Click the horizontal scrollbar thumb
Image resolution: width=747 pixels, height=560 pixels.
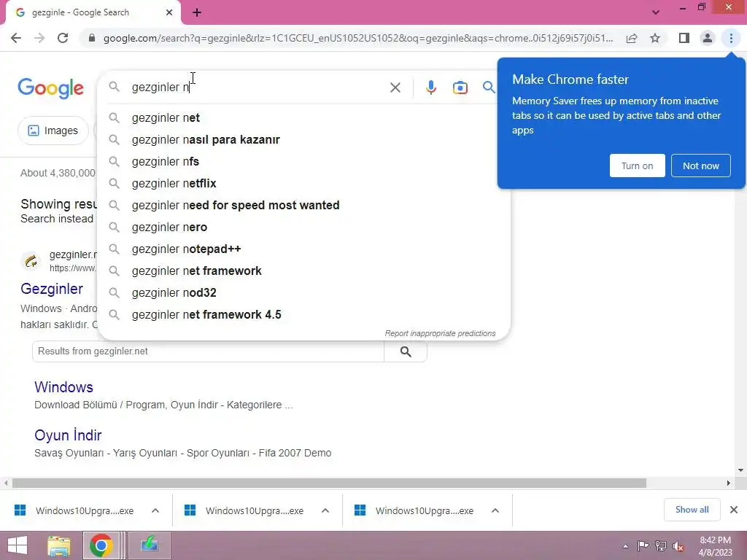[x=329, y=483]
